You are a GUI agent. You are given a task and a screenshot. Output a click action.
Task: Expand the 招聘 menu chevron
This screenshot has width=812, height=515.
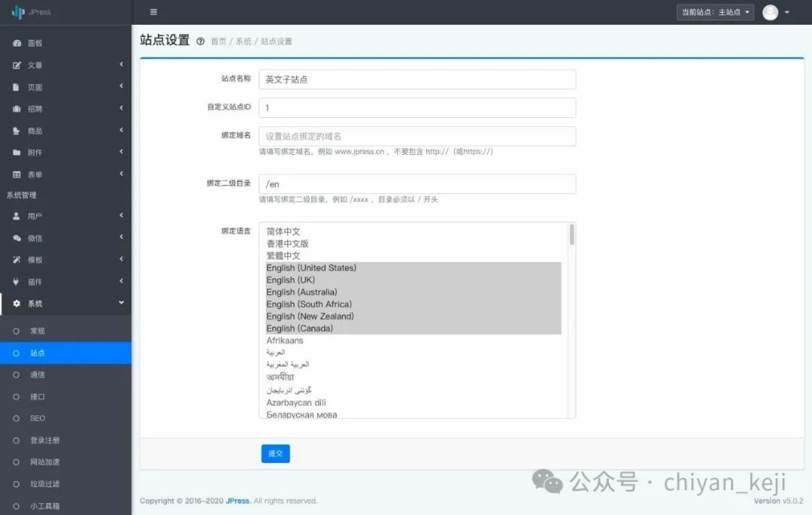(121, 108)
